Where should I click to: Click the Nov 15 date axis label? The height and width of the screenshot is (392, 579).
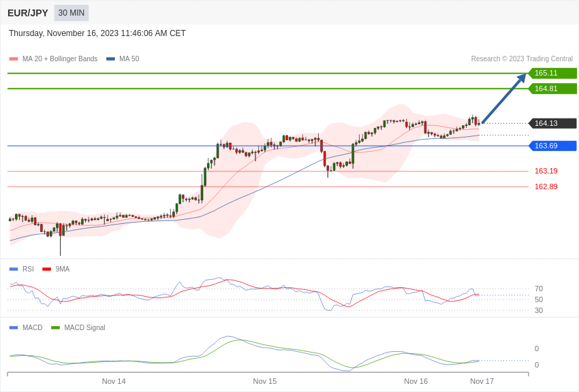click(x=265, y=381)
